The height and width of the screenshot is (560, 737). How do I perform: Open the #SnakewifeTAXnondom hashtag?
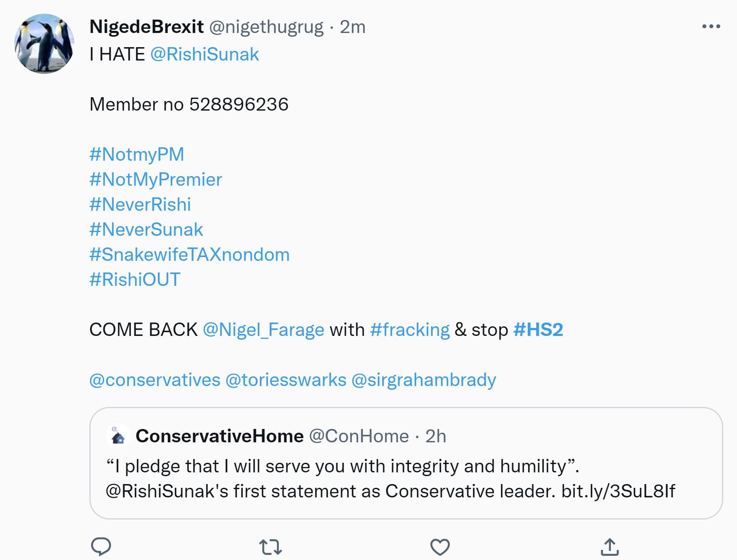click(x=189, y=255)
